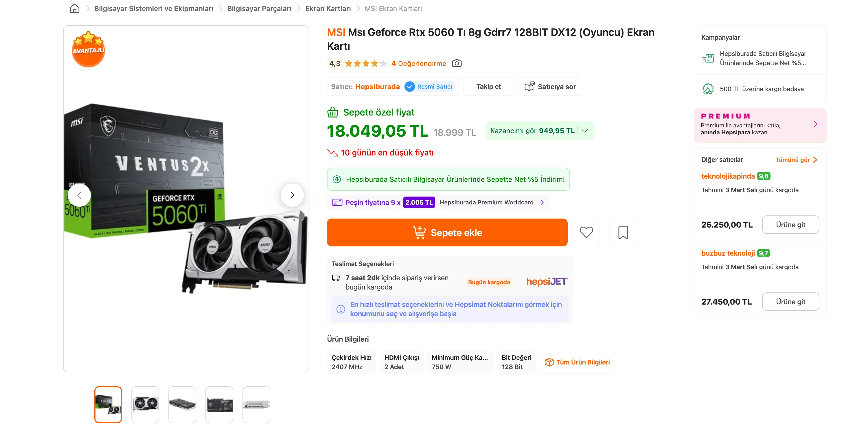This screenshot has height=436, width=868.
Task: Click the home icon in breadcrumb
Action: (x=74, y=8)
